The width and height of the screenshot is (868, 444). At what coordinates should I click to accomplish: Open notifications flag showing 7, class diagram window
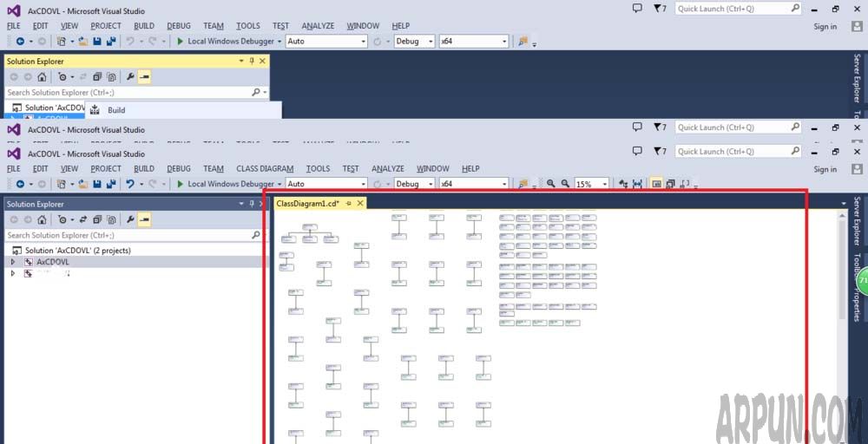[x=660, y=151]
